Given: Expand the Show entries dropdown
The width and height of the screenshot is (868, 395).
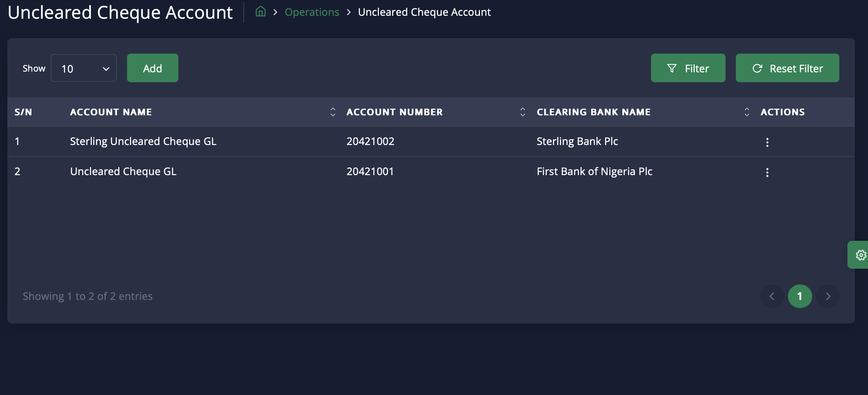Looking at the screenshot, I should 84,68.
